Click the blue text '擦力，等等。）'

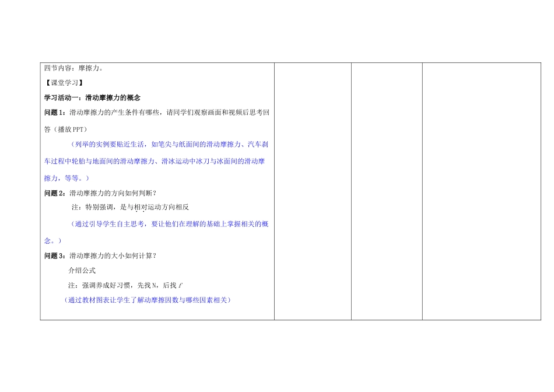click(66, 178)
